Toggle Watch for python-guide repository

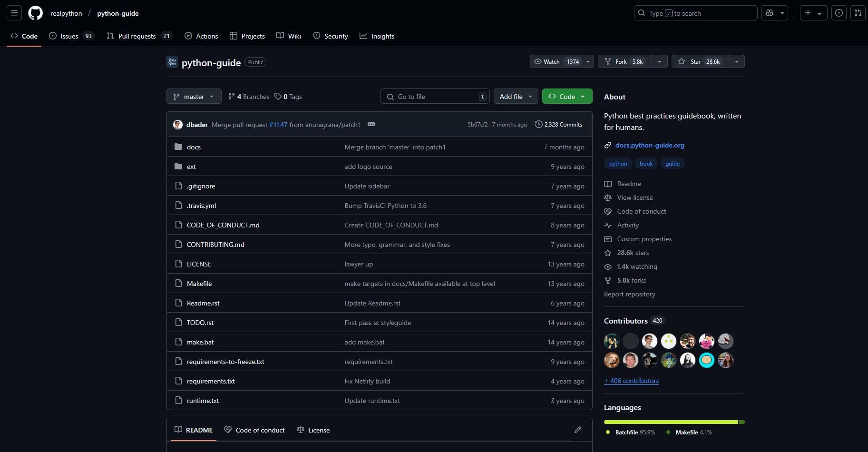[x=556, y=61]
